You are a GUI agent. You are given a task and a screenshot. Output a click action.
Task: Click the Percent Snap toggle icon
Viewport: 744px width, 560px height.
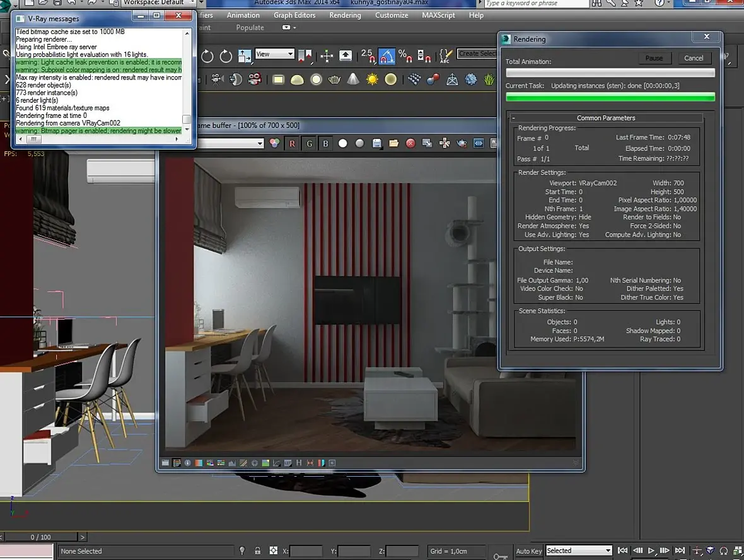coord(407,56)
